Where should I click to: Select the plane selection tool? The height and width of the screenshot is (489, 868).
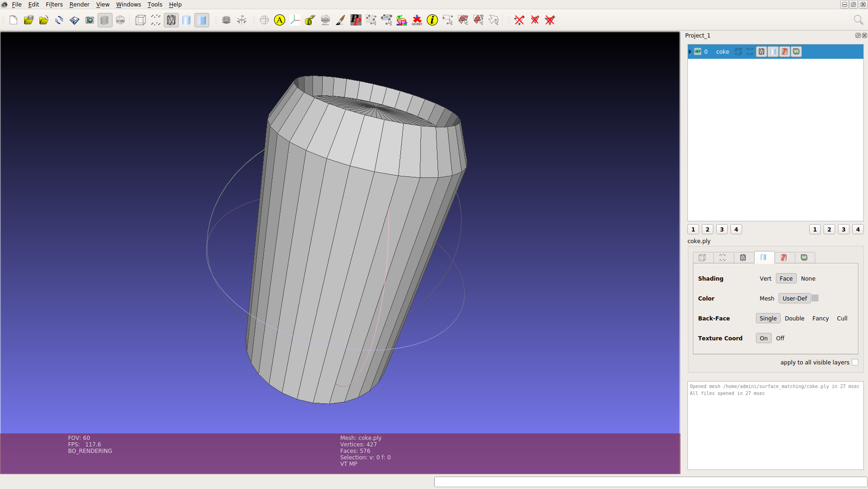coord(387,20)
